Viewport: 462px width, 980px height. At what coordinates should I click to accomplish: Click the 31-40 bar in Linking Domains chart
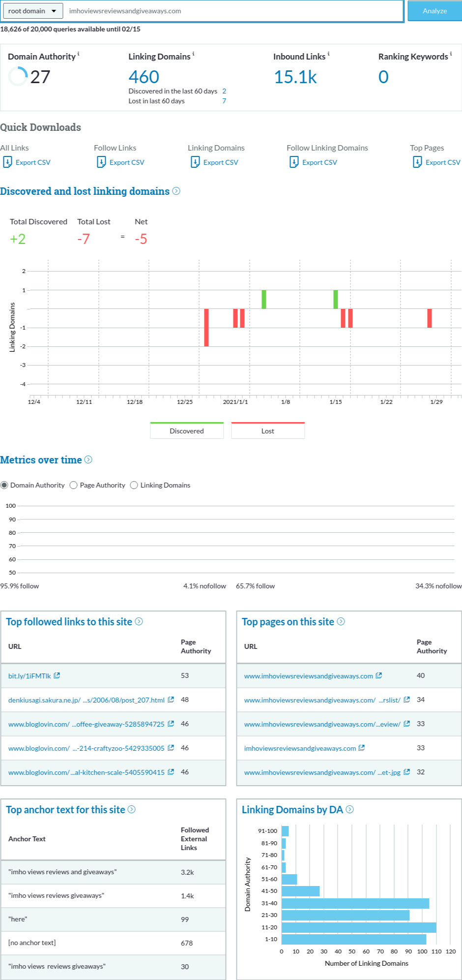click(355, 903)
